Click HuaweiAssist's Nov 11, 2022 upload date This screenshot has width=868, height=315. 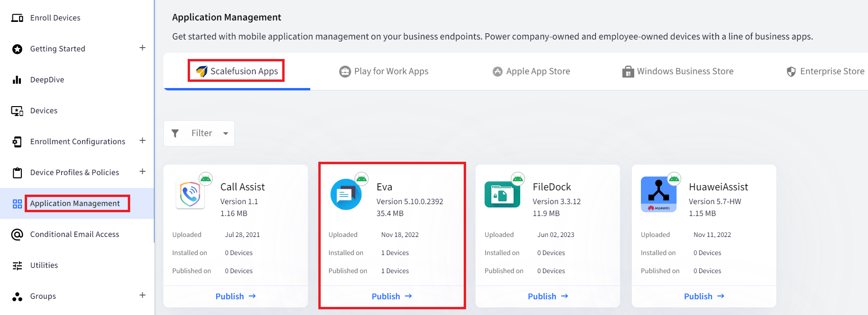coord(712,235)
